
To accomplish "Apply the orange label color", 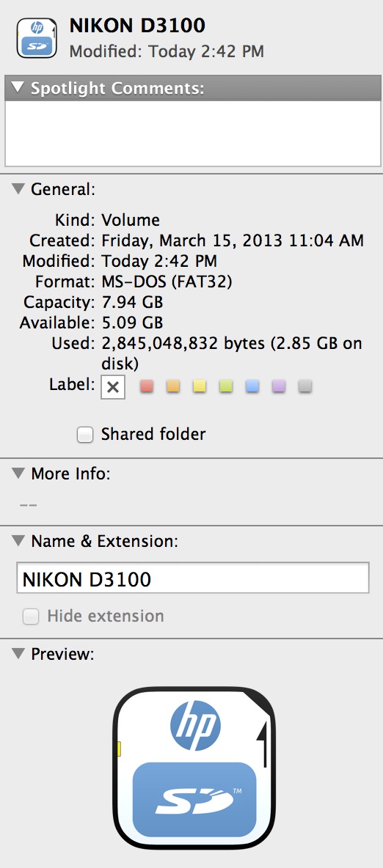I will pos(173,386).
